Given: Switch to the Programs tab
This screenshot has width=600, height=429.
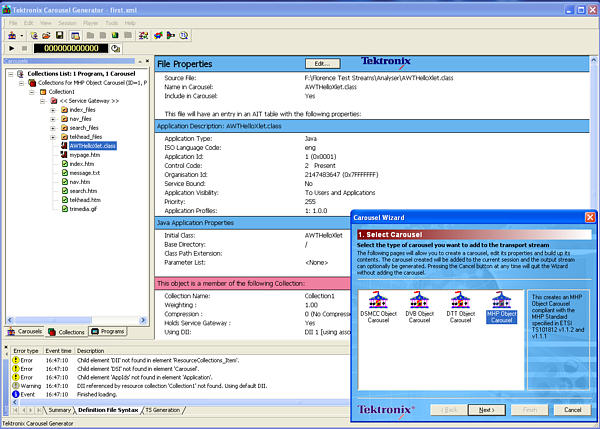Looking at the screenshot, I should tap(108, 331).
